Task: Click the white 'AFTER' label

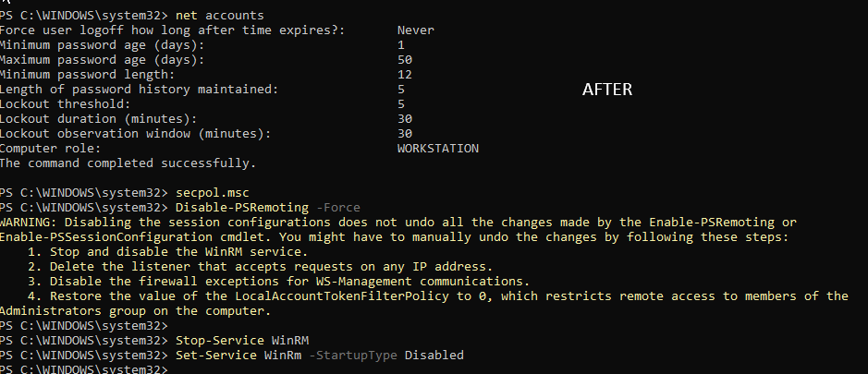Action: point(607,90)
